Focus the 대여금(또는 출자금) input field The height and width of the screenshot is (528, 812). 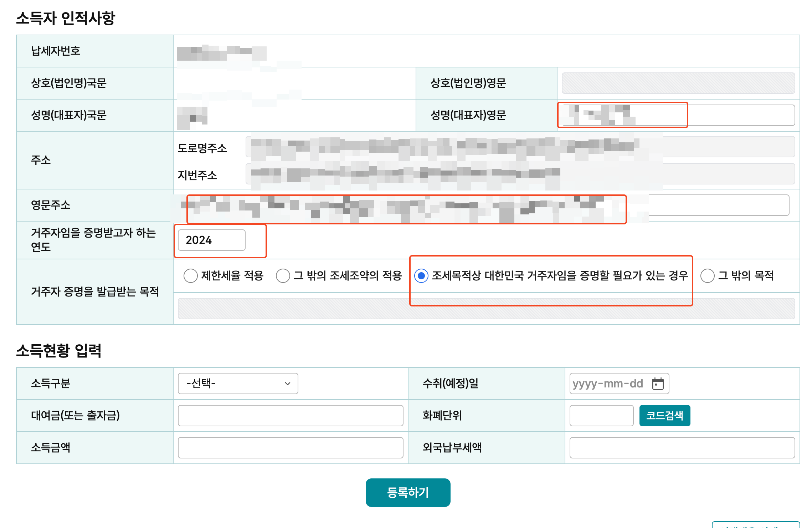pyautogui.click(x=291, y=416)
